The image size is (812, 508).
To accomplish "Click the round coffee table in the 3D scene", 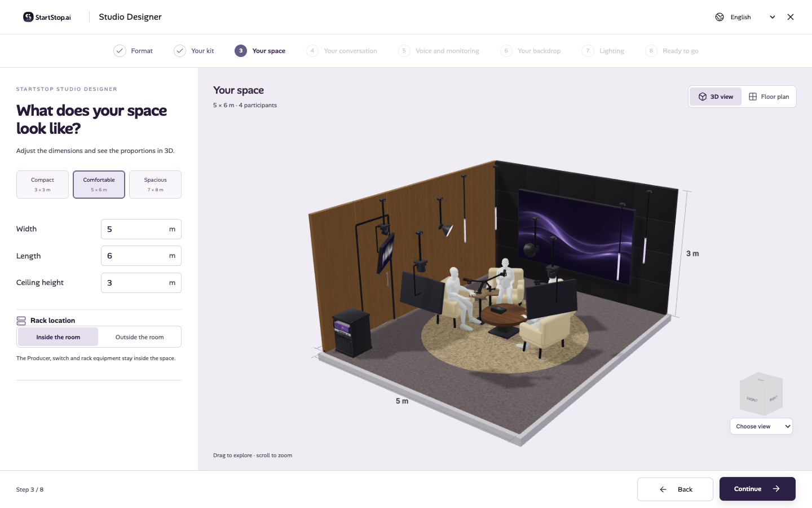I will click(x=504, y=317).
